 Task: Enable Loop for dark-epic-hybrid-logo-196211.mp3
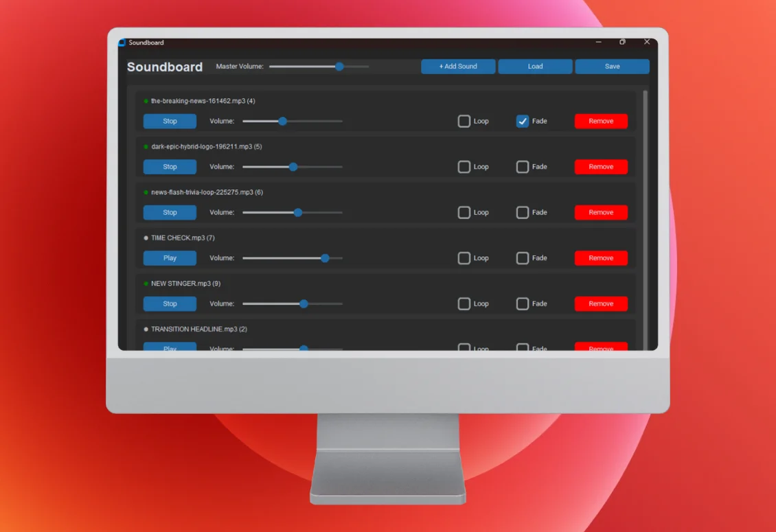point(464,167)
